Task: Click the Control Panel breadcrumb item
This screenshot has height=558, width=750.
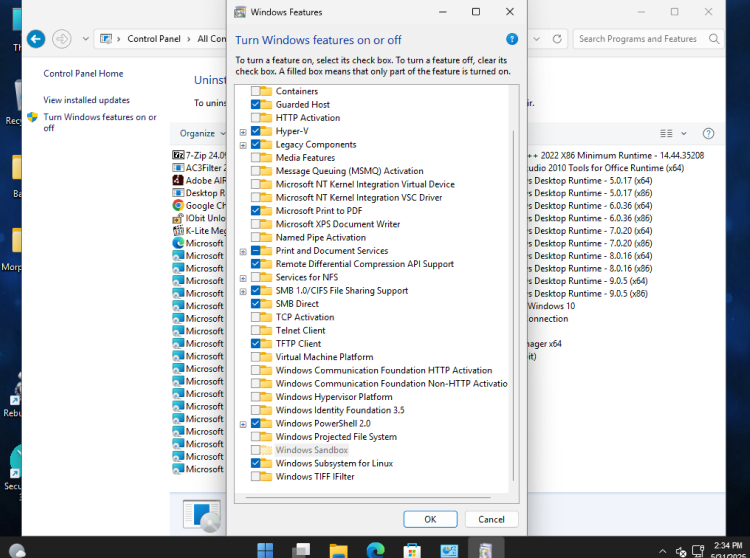Action: click(154, 39)
